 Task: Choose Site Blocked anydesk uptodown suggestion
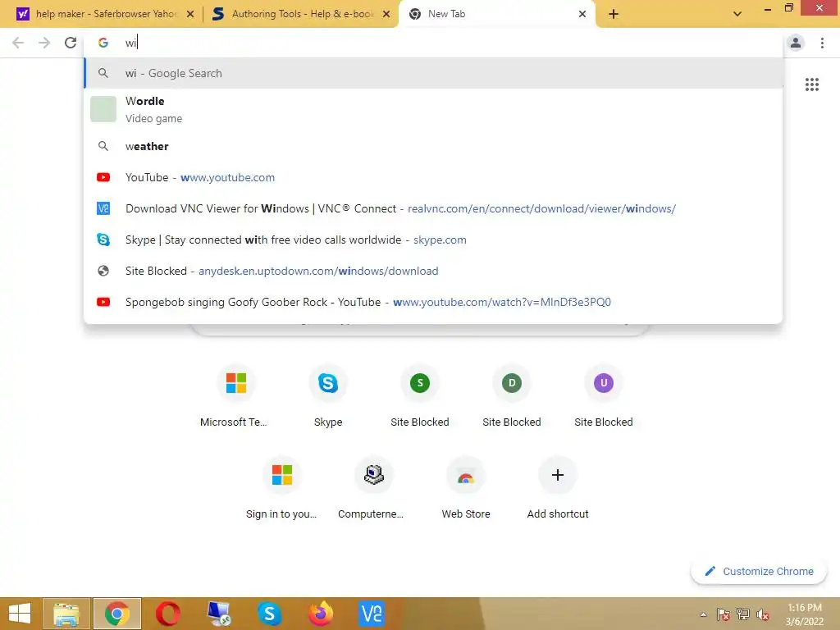tap(433, 271)
